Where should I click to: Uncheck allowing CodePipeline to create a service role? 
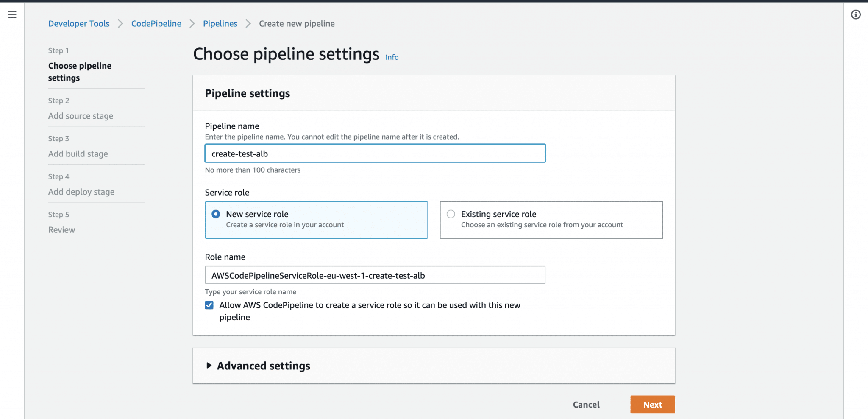pyautogui.click(x=209, y=305)
